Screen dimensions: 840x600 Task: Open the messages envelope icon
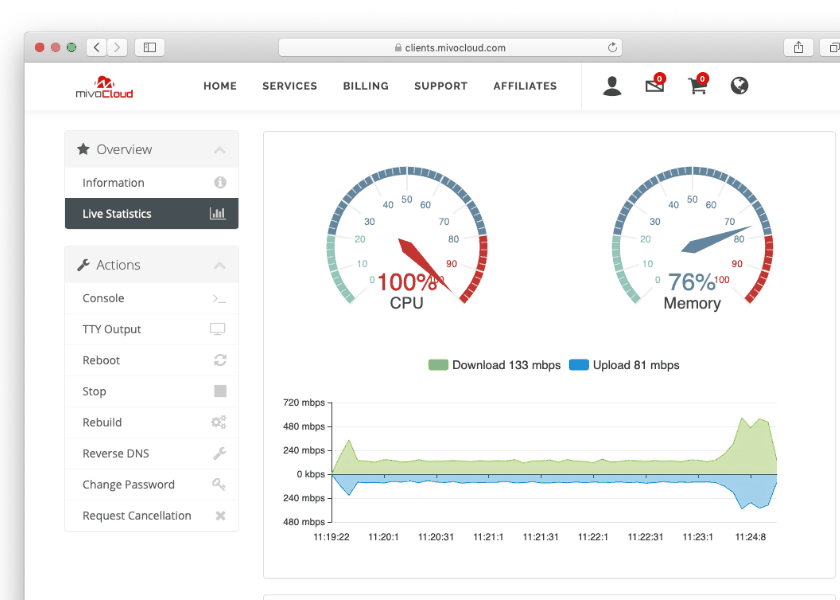coord(655,84)
